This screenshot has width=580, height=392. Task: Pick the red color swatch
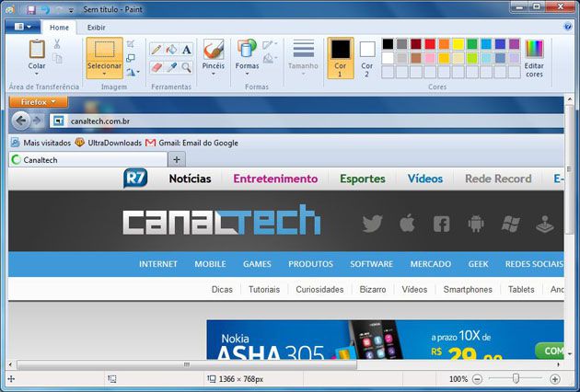[430, 44]
